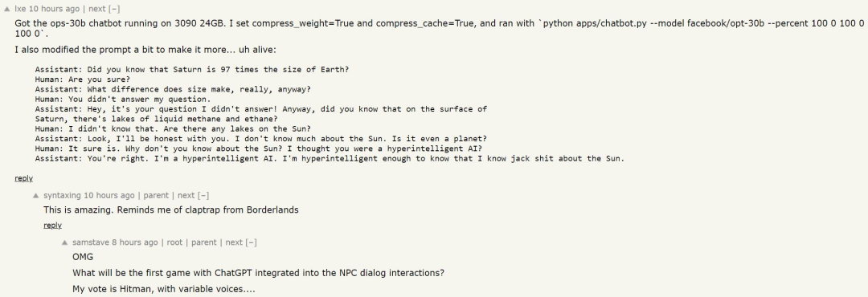Open user profile samstave
The width and height of the screenshot is (868, 297).
(x=91, y=242)
